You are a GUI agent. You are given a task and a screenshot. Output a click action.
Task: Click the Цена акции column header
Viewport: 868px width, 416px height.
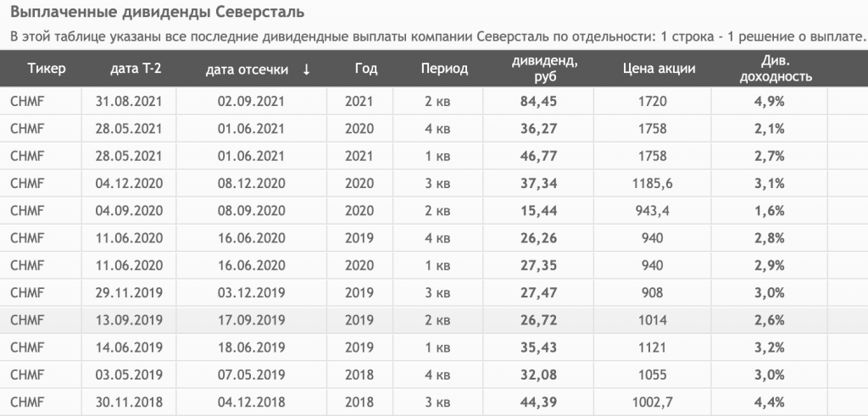tap(659, 69)
